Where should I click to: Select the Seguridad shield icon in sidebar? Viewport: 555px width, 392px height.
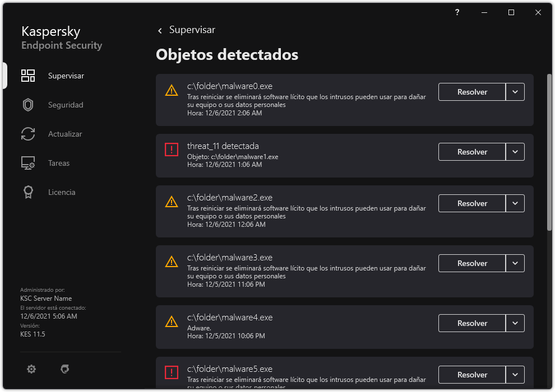point(28,105)
